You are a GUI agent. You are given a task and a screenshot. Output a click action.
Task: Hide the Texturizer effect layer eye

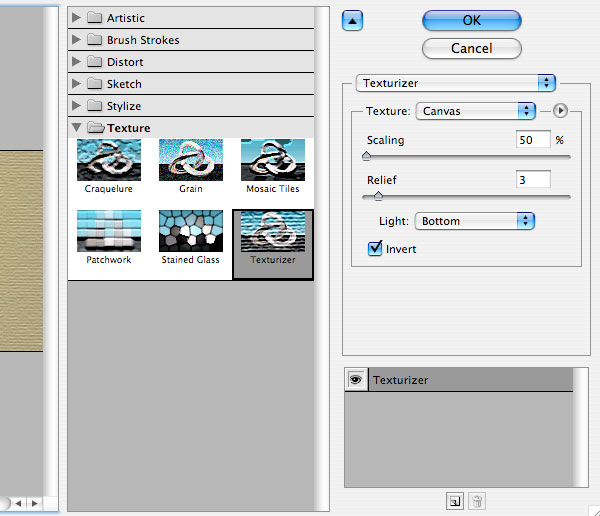(x=356, y=379)
